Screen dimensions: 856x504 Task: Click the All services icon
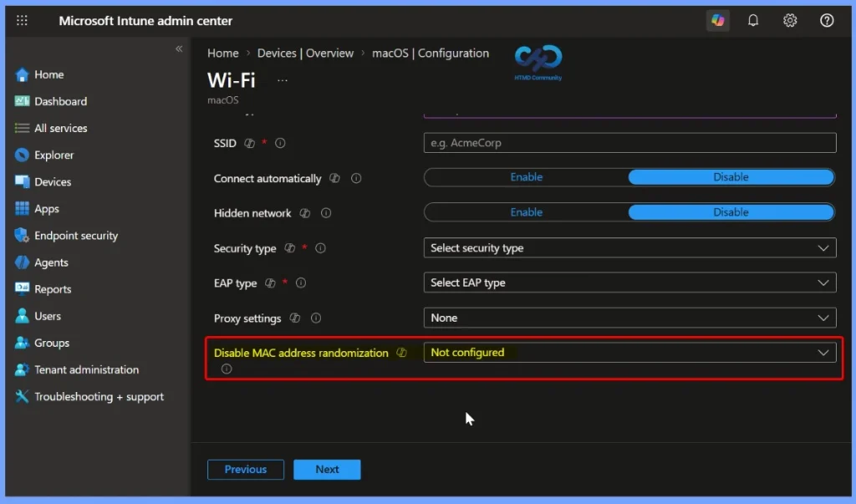(22, 129)
